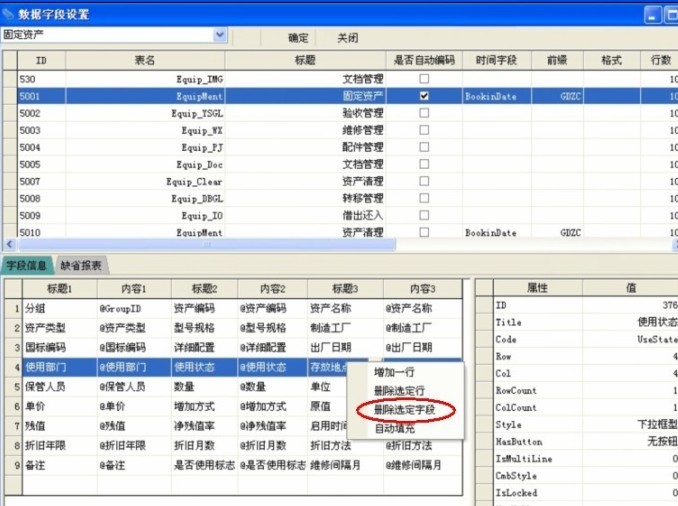Click the 关闭 button

tap(347, 38)
